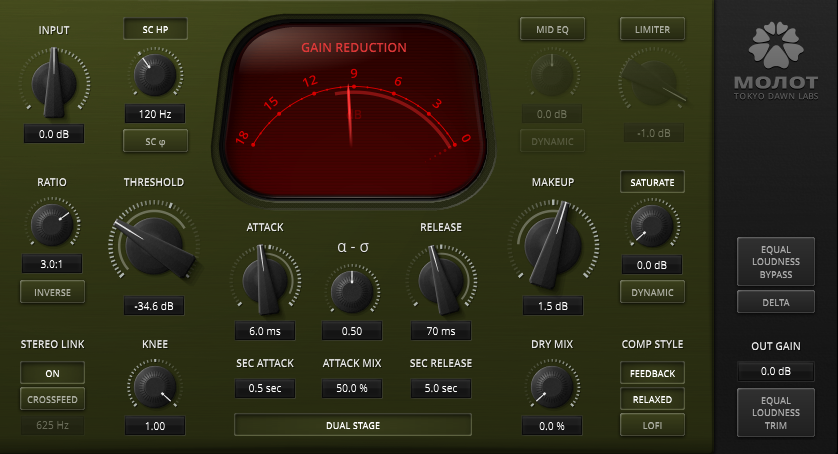
Task: Click the DRY MIX 0.0 % field
Action: [x=552, y=426]
